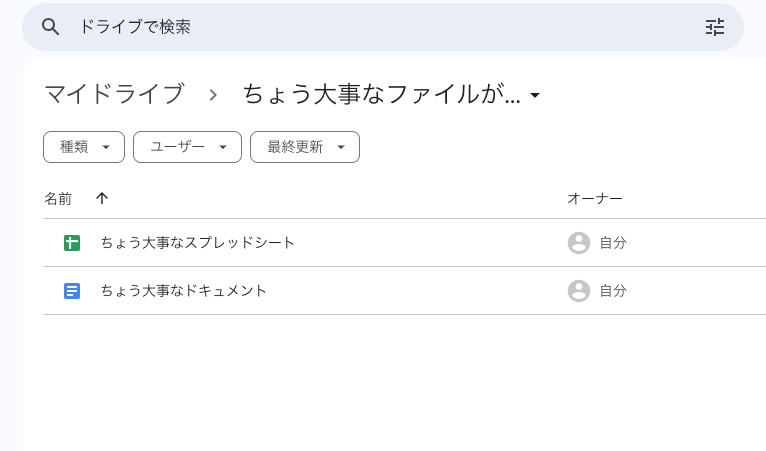
Task: Open the search options filter icon
Action: (x=714, y=27)
